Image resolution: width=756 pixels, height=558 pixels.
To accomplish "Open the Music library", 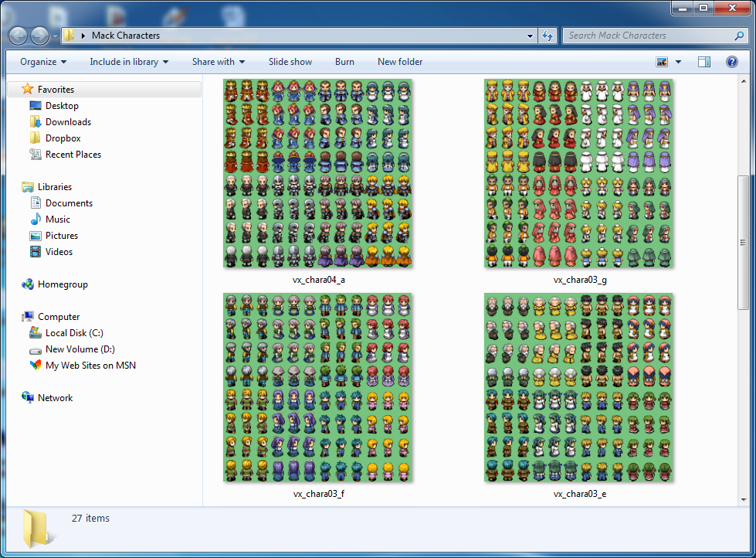I will click(x=57, y=219).
